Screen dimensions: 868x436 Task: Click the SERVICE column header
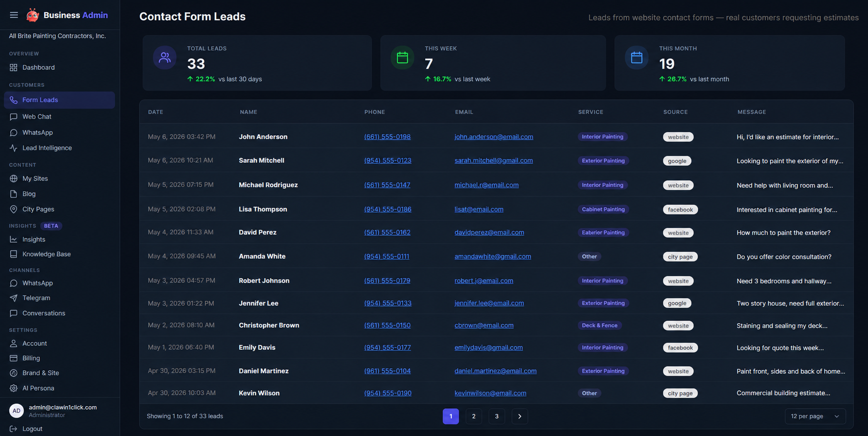[x=590, y=112]
